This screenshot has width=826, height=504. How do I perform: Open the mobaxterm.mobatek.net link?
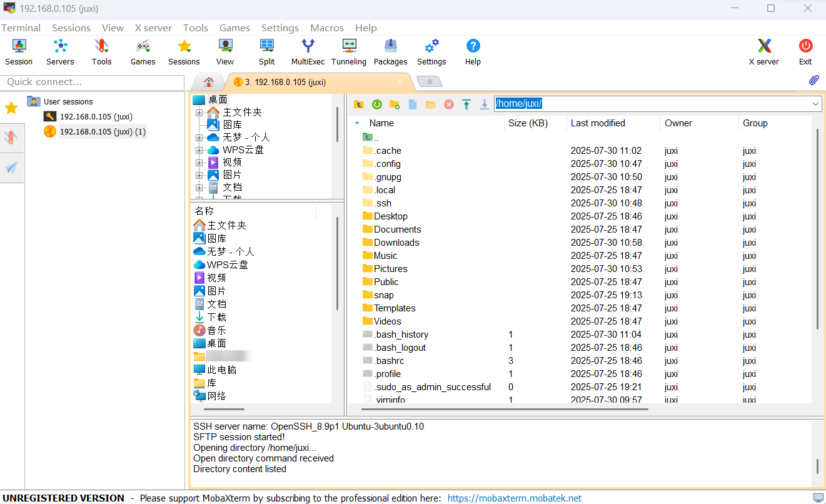coord(515,498)
